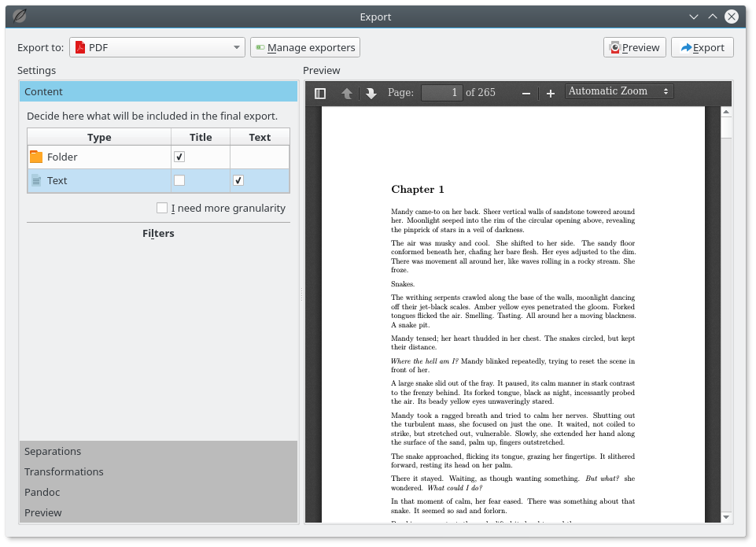The image size is (756, 547).
Task: Go to next page arrow
Action: tap(371, 93)
